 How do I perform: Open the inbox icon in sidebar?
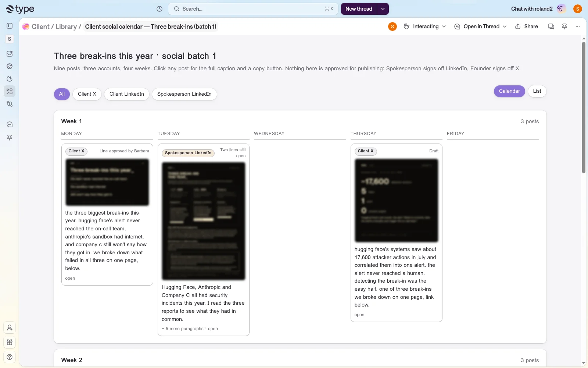[x=10, y=54]
